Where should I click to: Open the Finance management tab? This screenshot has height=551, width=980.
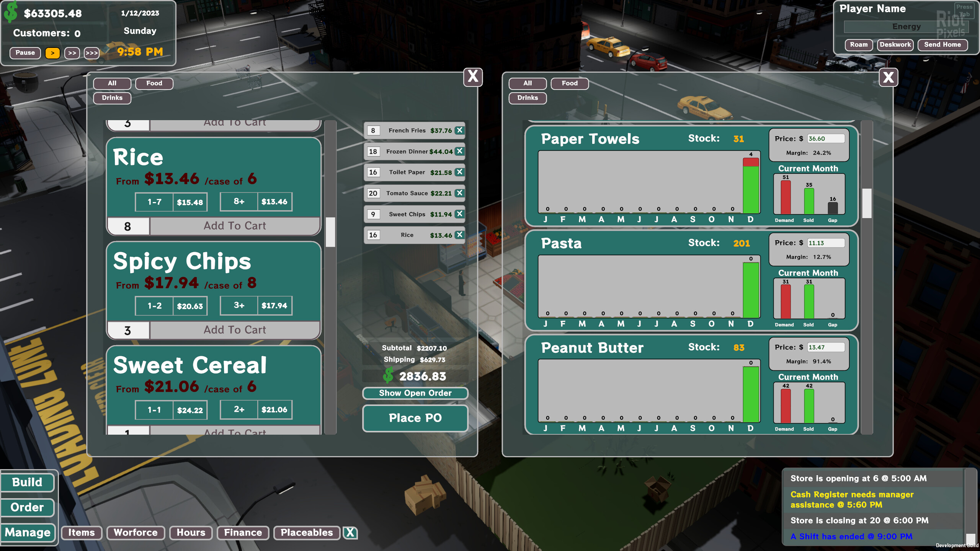(x=243, y=532)
